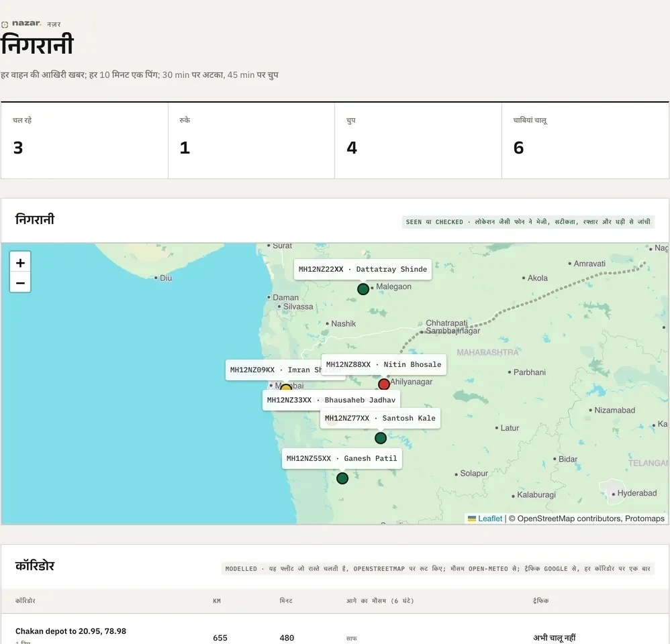Click the SEEN या CHECKED badge
This screenshot has width=670, height=644.
[528, 221]
